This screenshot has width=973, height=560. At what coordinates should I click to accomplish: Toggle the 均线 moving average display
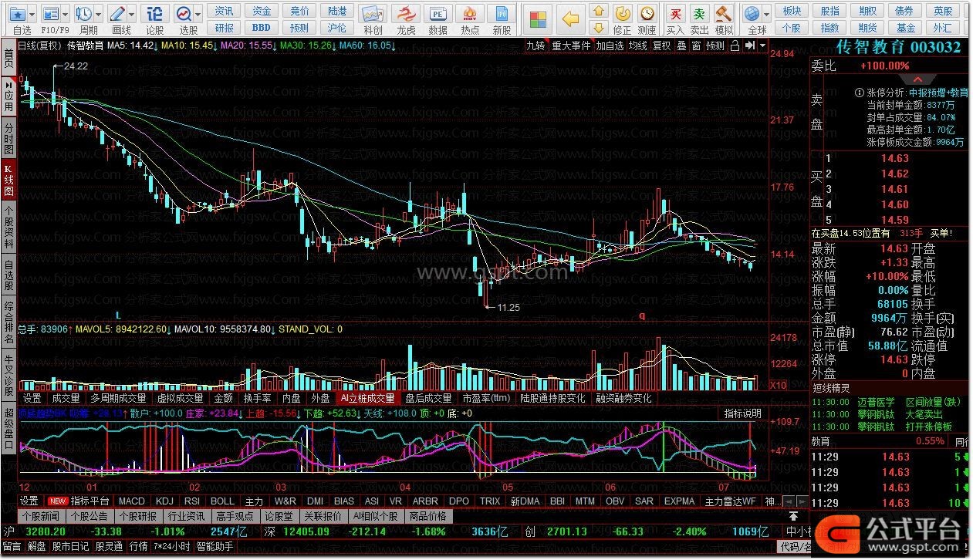point(637,46)
